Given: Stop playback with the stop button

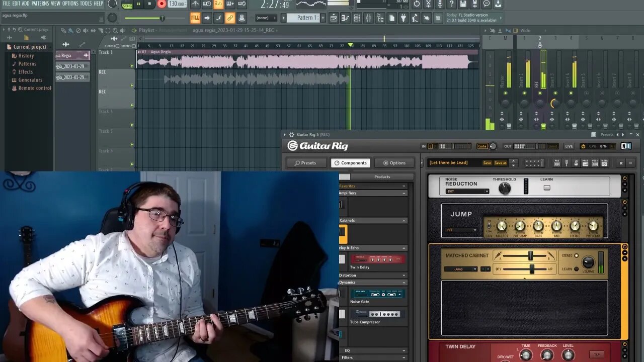Looking at the screenshot, I should point(149,4).
